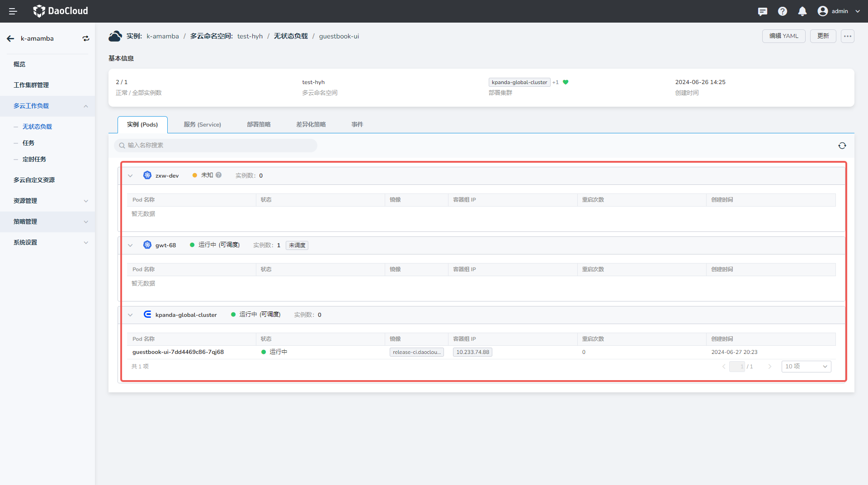Open the admin user account menu
The width and height of the screenshot is (868, 485).
pyautogui.click(x=839, y=11)
